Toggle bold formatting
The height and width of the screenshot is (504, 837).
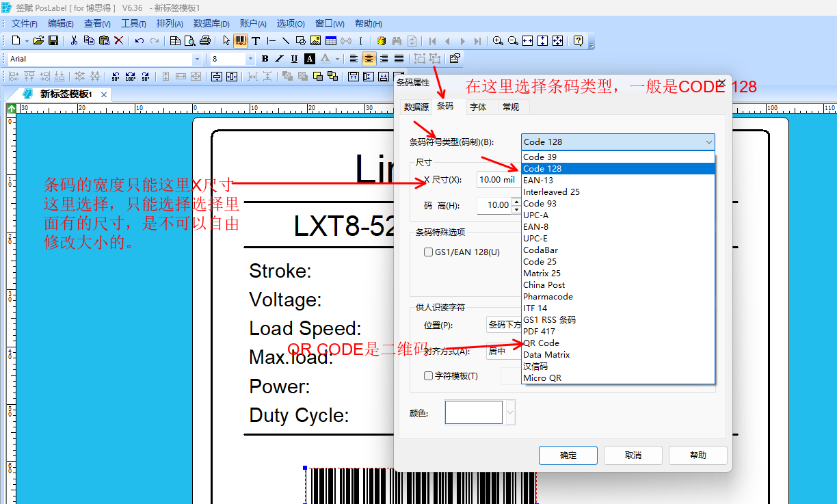(x=265, y=59)
